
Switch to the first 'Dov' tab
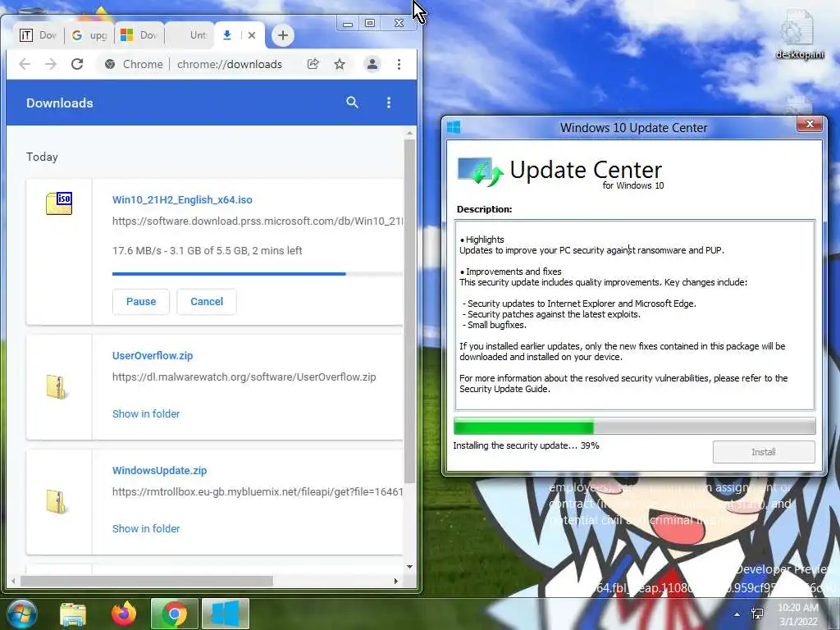point(38,35)
